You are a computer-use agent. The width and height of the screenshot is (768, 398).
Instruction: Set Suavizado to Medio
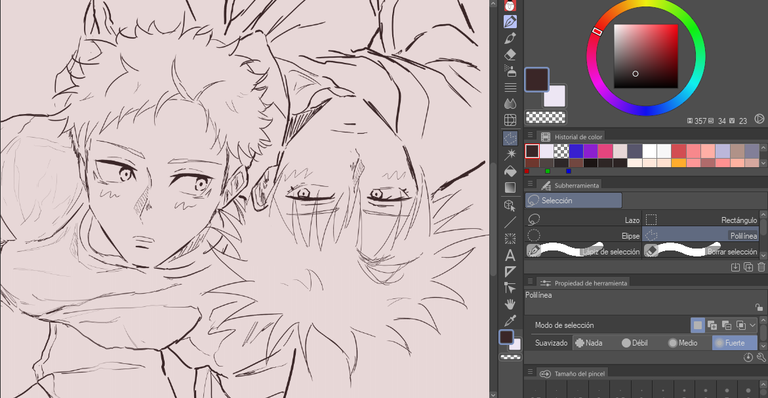pos(683,343)
